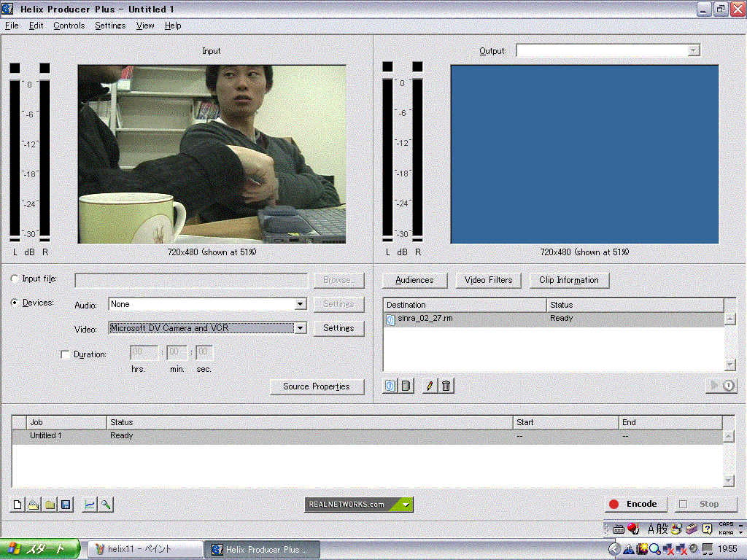The height and width of the screenshot is (560, 747).
Task: Open the Output dropdown list
Action: coord(694,50)
